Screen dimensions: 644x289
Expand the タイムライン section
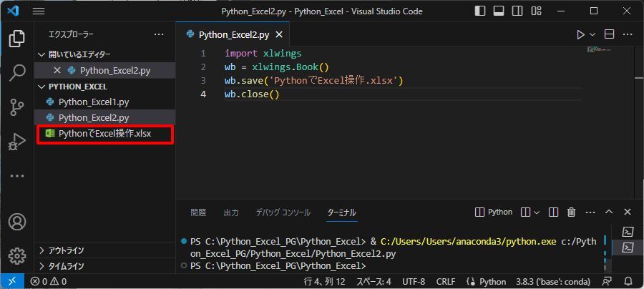pos(104,266)
